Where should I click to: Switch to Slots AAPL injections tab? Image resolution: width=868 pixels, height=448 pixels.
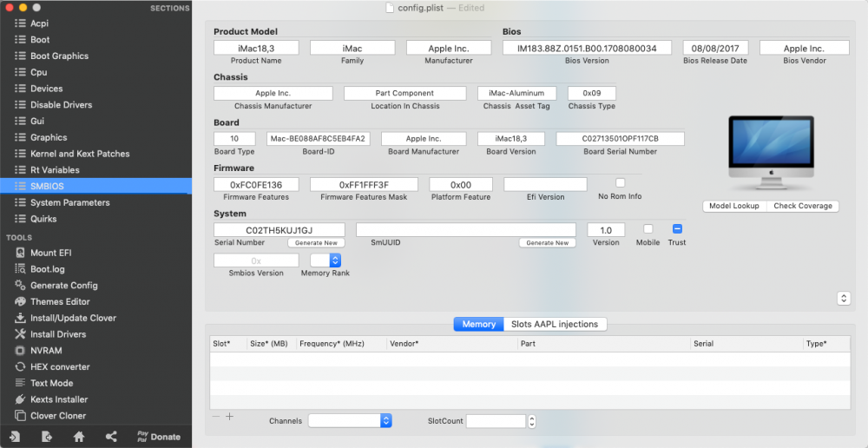tap(555, 324)
